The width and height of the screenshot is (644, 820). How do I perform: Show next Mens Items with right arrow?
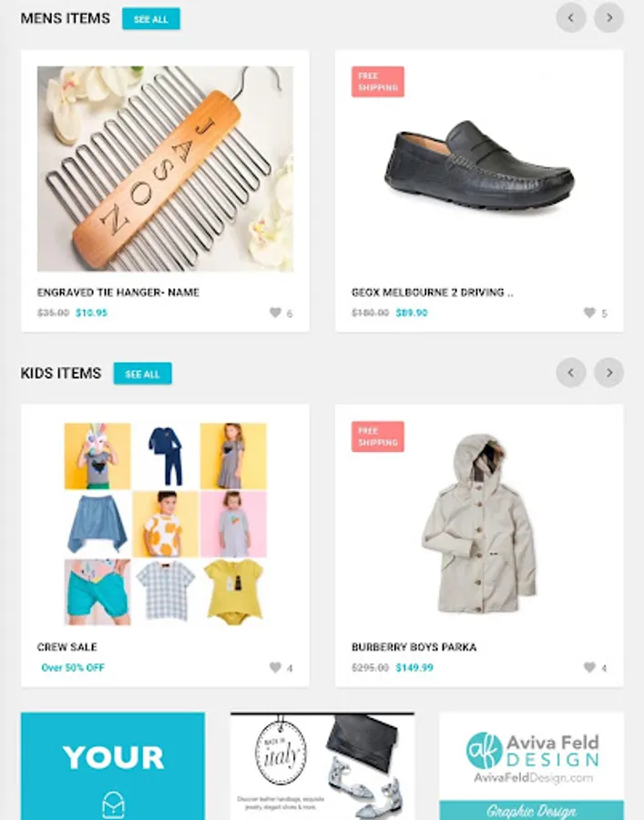click(x=609, y=18)
